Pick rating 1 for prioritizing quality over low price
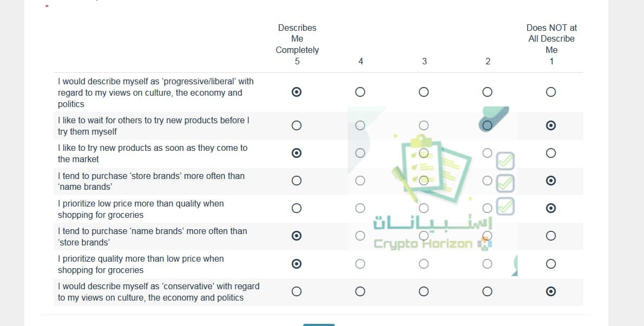 [x=551, y=264]
